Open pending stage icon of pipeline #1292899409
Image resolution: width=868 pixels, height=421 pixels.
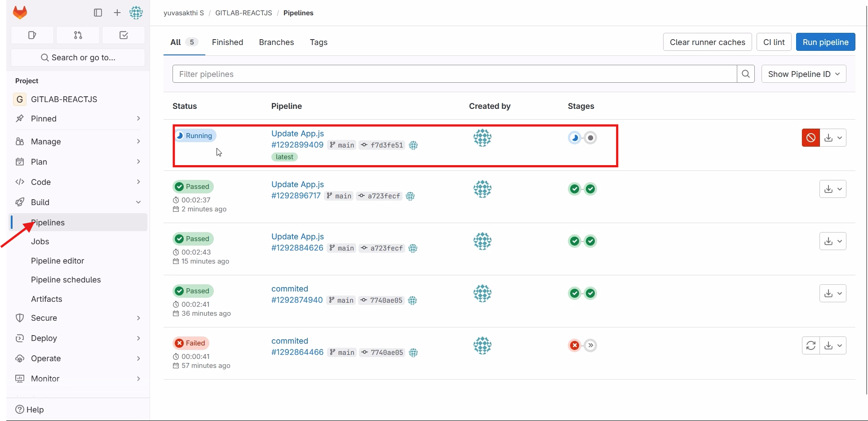[591, 138]
